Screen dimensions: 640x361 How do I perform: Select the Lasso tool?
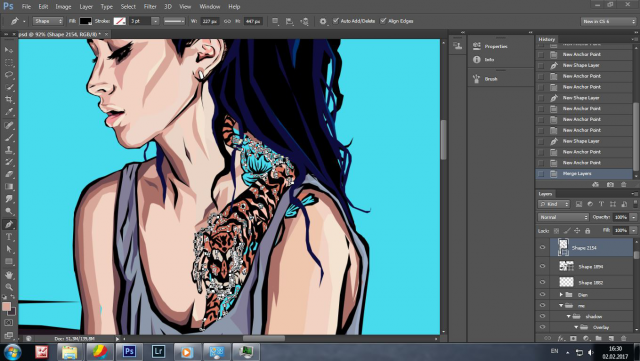(9, 75)
